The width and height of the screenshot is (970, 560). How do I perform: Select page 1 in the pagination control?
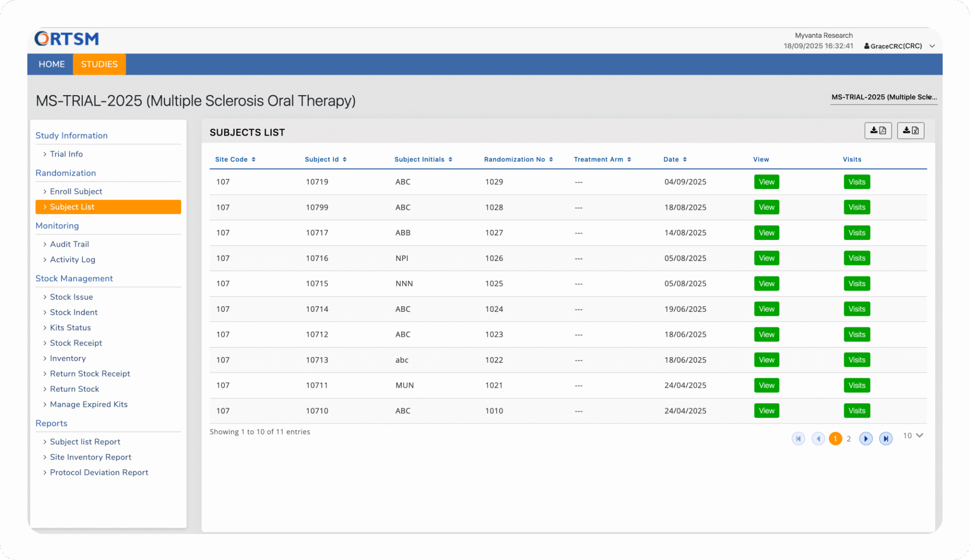[835, 438]
